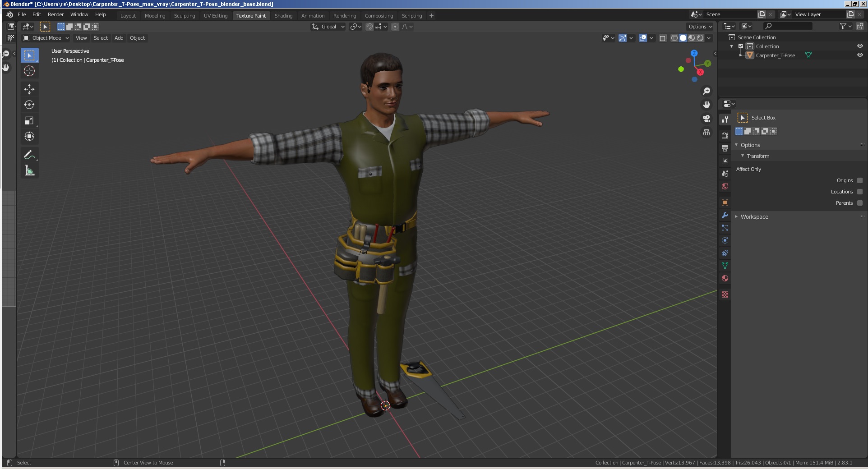Open Texture properties checker tab
The height and width of the screenshot is (469, 868).
click(x=725, y=294)
